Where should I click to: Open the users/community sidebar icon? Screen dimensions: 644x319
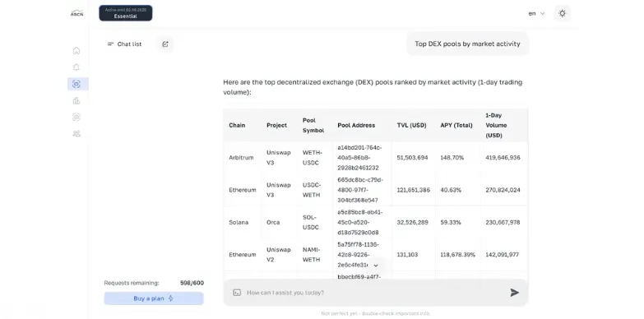(76, 133)
